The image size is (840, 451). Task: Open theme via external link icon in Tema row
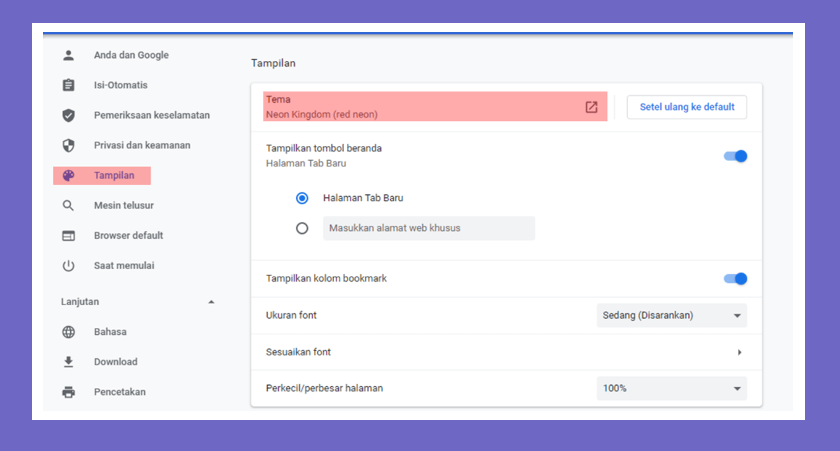click(x=591, y=107)
